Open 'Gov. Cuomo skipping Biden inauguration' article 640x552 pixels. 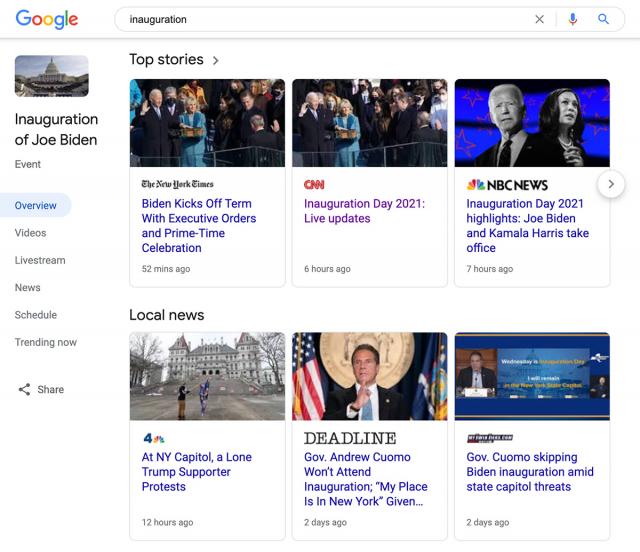530,472
